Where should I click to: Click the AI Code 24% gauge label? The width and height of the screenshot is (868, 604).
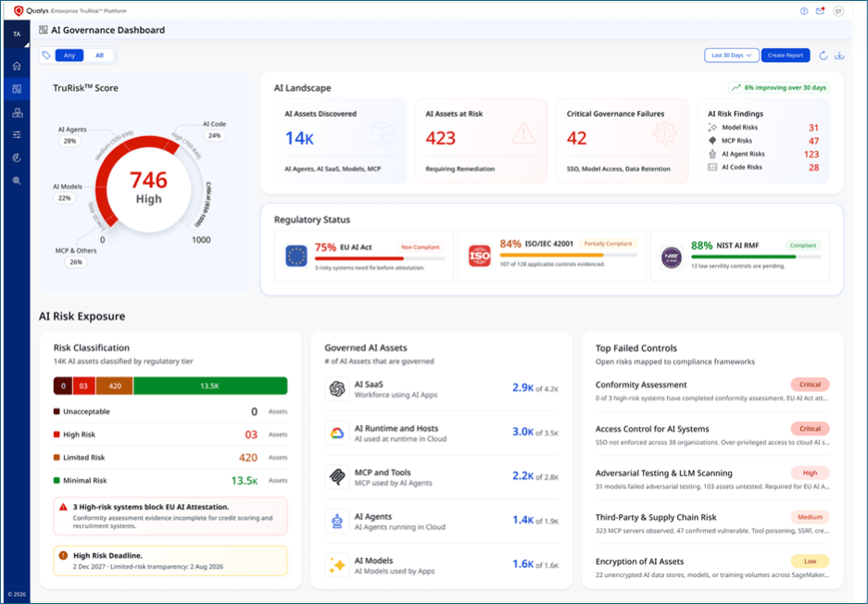coord(214,130)
